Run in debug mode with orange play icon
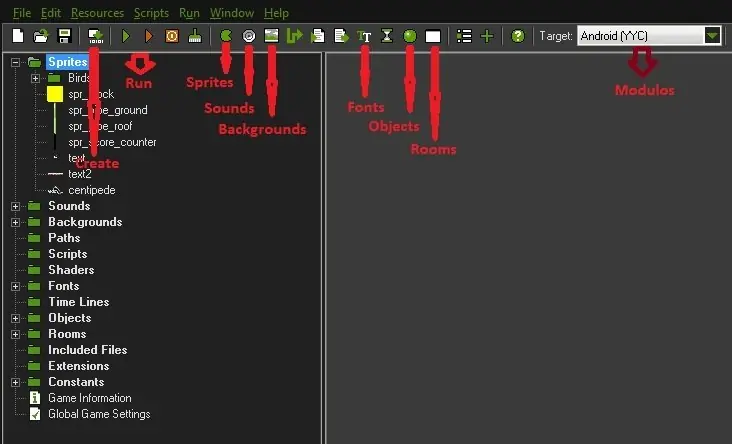 (149, 36)
